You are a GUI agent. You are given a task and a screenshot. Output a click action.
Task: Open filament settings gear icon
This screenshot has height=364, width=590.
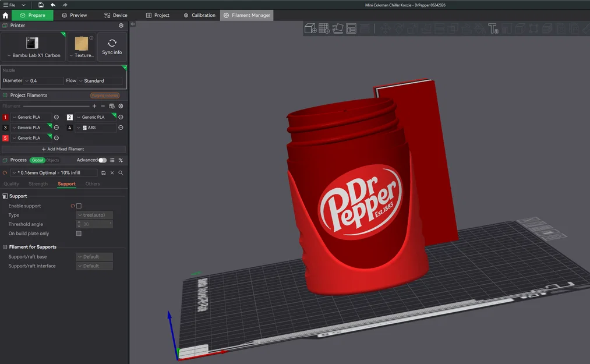pyautogui.click(x=121, y=106)
